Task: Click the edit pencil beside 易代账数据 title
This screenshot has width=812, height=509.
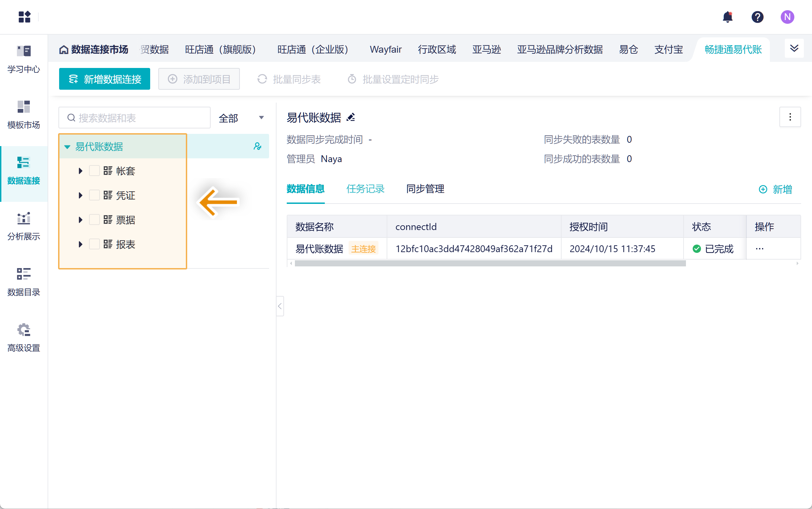Action: pos(351,118)
